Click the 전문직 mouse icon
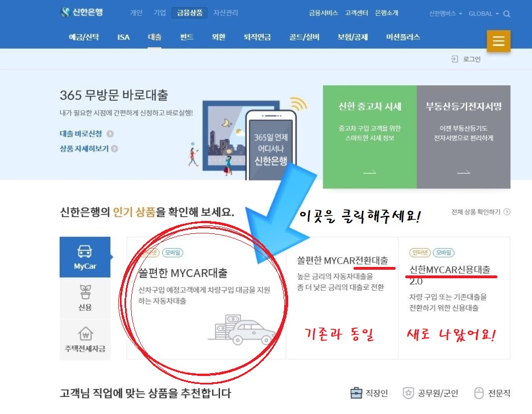Viewport: 532px width, 414px height. tap(479, 393)
